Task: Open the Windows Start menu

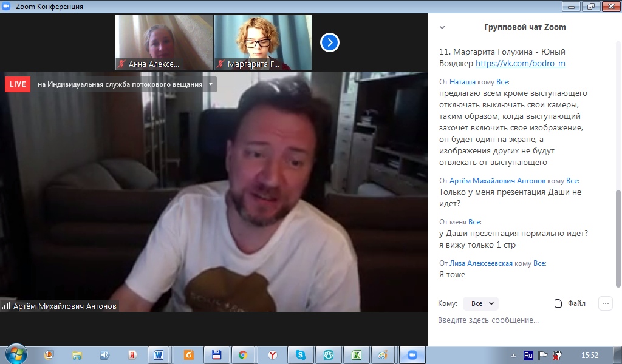Action: pyautogui.click(x=16, y=354)
